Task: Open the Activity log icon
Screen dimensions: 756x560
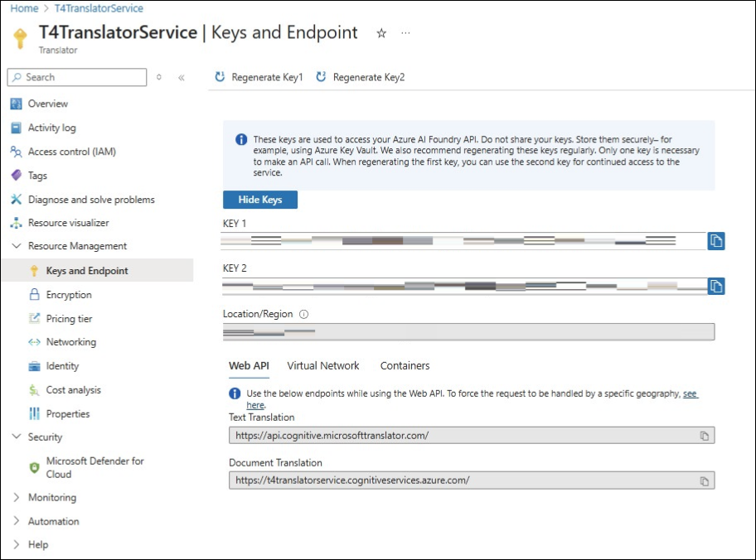Action: pos(16,128)
